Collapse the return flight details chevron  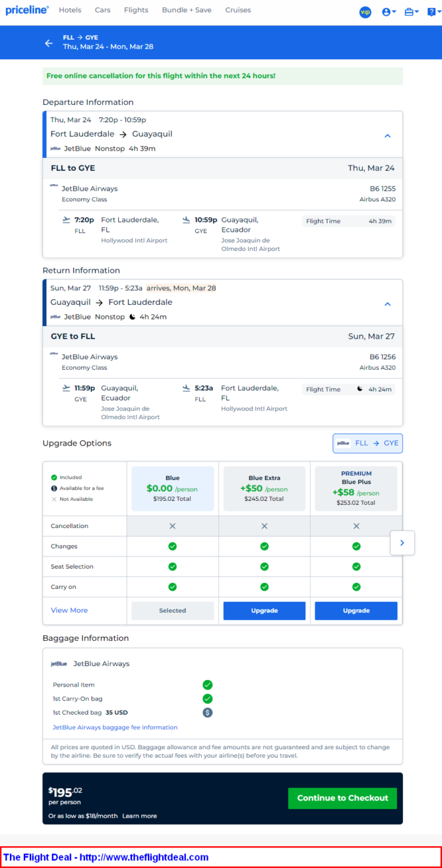point(388,304)
